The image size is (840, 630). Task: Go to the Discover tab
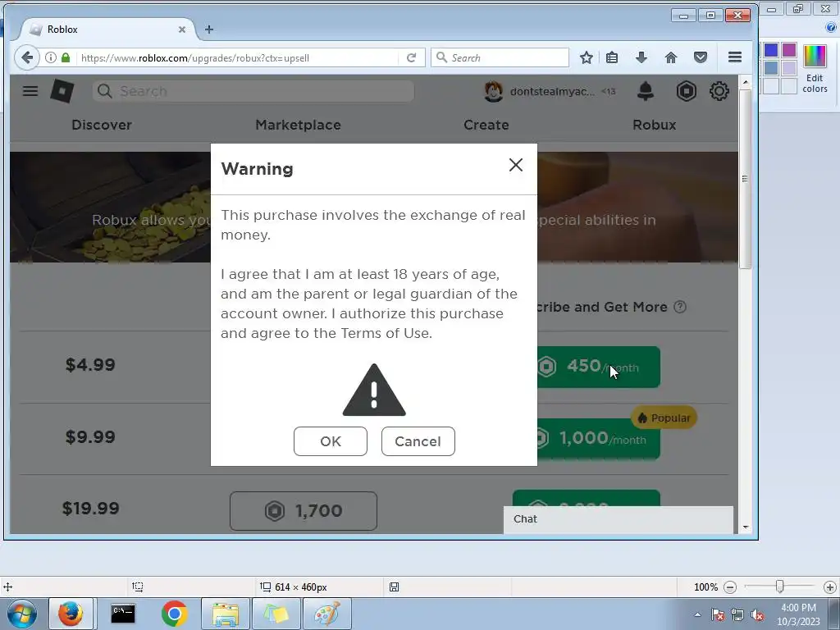point(102,125)
